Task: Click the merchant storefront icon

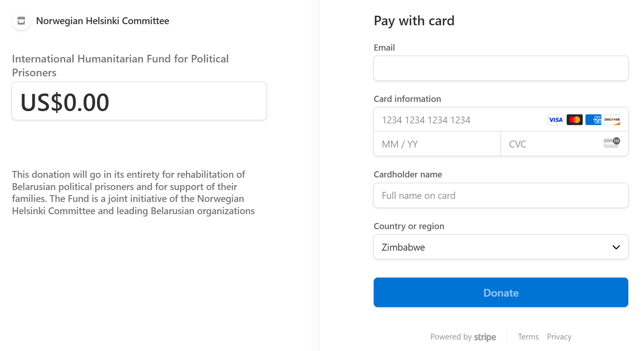Action: pos(21,21)
